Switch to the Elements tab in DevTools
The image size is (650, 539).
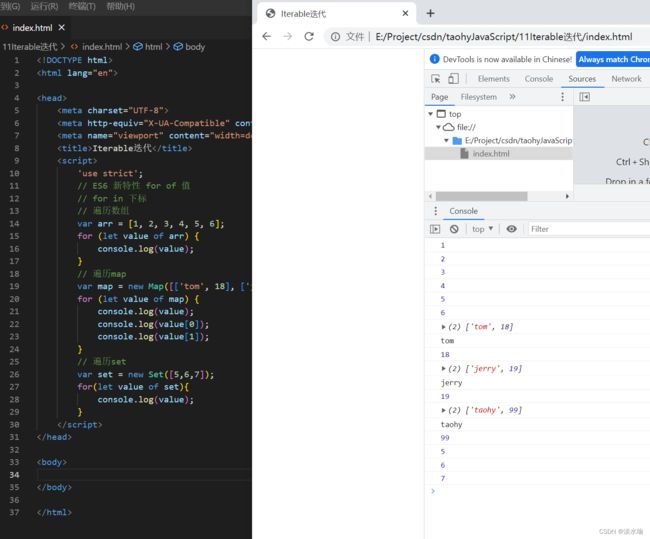point(493,79)
